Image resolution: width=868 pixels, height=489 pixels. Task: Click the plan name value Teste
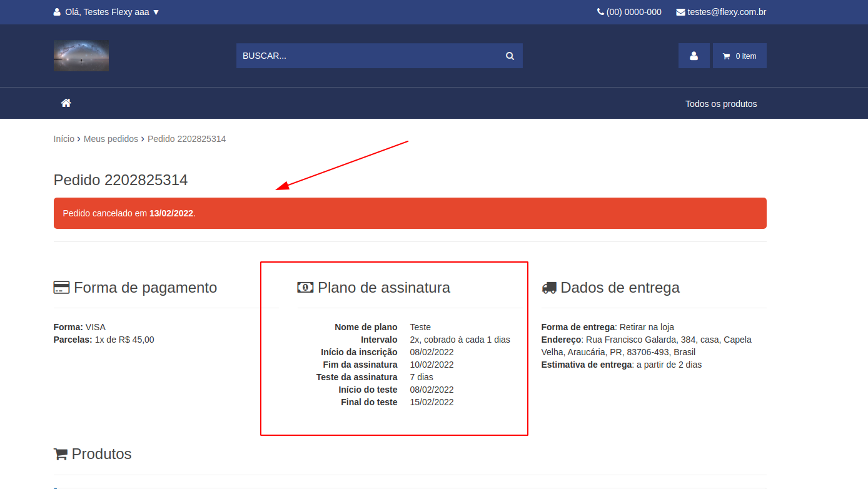420,327
